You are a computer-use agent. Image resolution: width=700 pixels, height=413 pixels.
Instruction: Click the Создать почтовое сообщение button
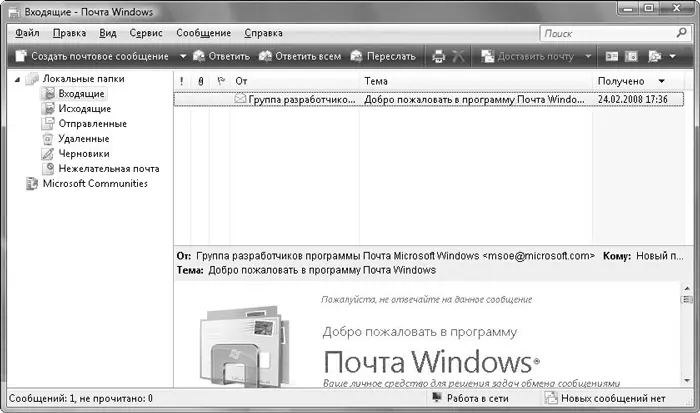tap(90, 56)
